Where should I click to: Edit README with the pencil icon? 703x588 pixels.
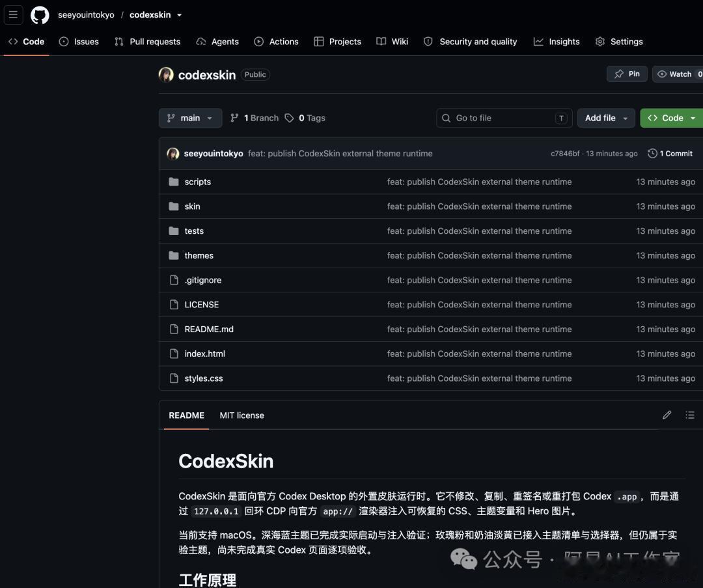(x=667, y=415)
